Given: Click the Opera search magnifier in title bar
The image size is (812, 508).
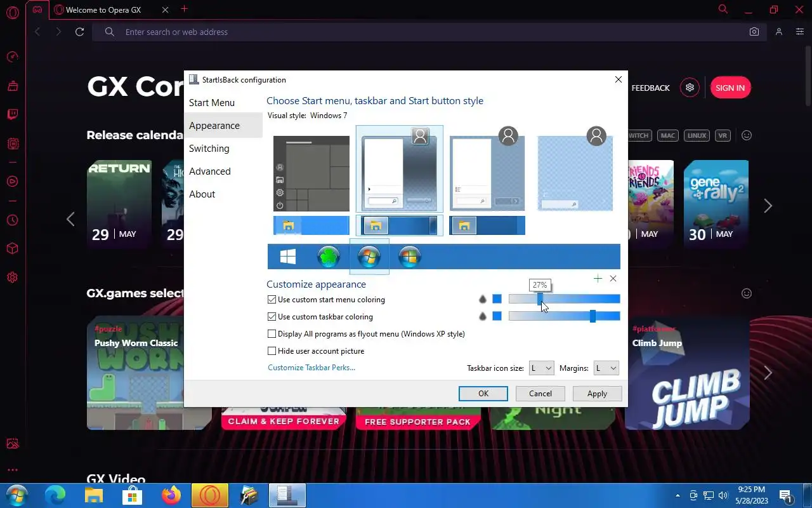Looking at the screenshot, I should (x=723, y=9).
